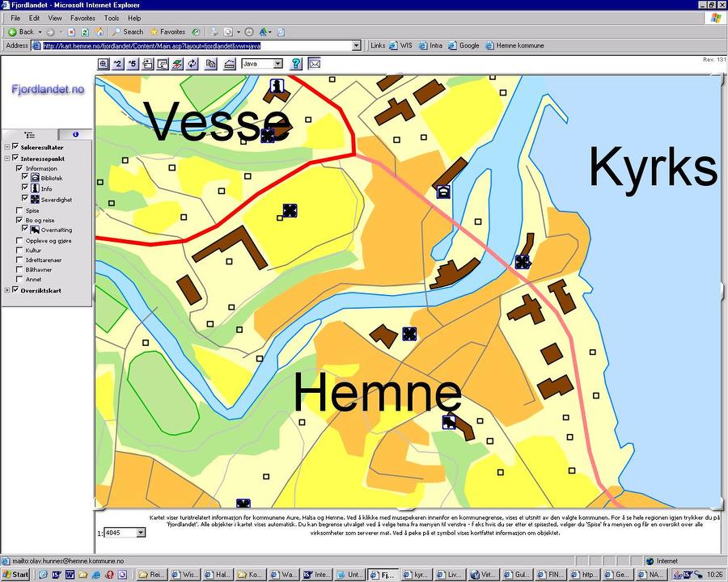The height and width of the screenshot is (582, 728).
Task: Switch to the info tab in side panel
Action: pyautogui.click(x=75, y=134)
